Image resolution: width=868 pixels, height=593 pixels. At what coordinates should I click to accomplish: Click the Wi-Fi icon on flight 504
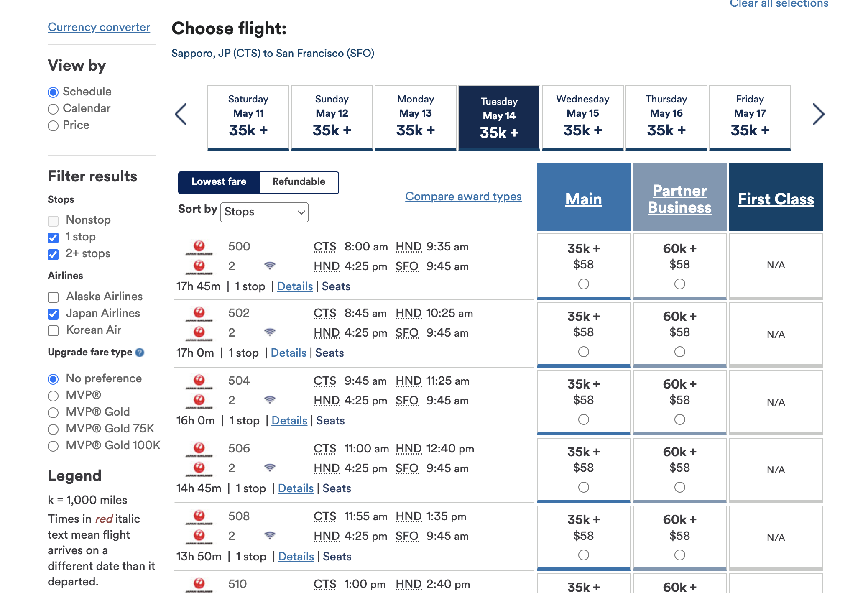tap(270, 400)
